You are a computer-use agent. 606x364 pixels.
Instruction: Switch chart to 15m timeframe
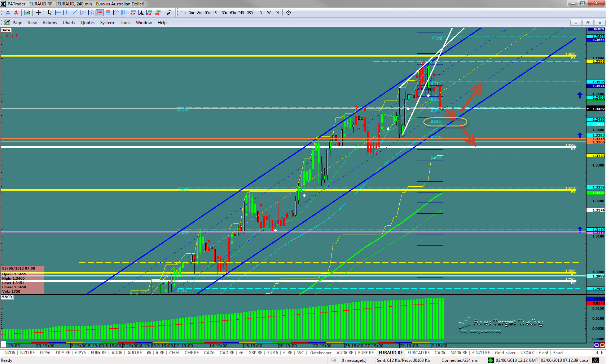[x=216, y=13]
